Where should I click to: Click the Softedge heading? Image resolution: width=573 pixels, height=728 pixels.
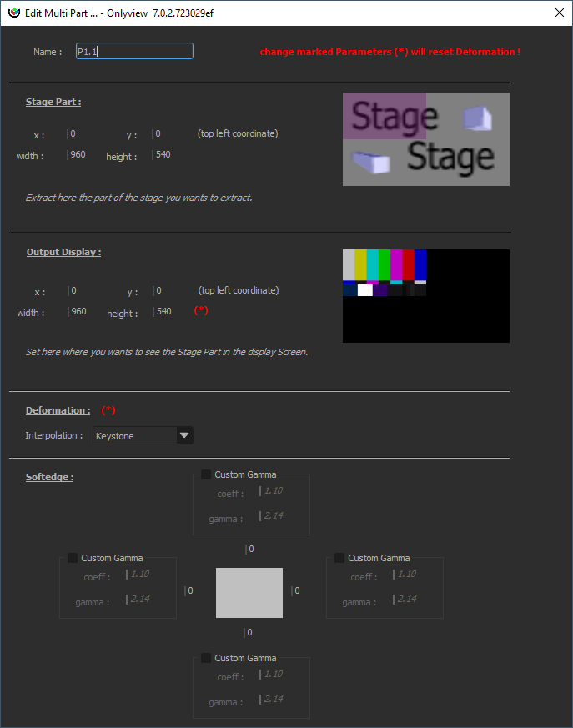(x=50, y=477)
